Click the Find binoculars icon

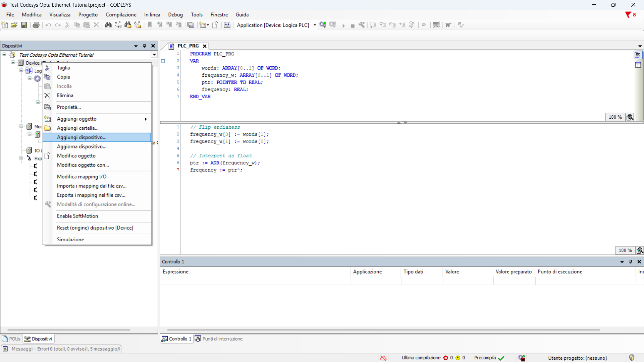tap(108, 25)
